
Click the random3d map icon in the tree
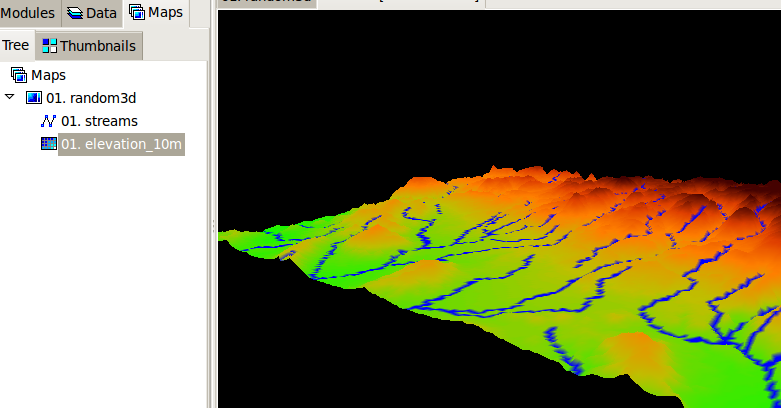click(34, 98)
